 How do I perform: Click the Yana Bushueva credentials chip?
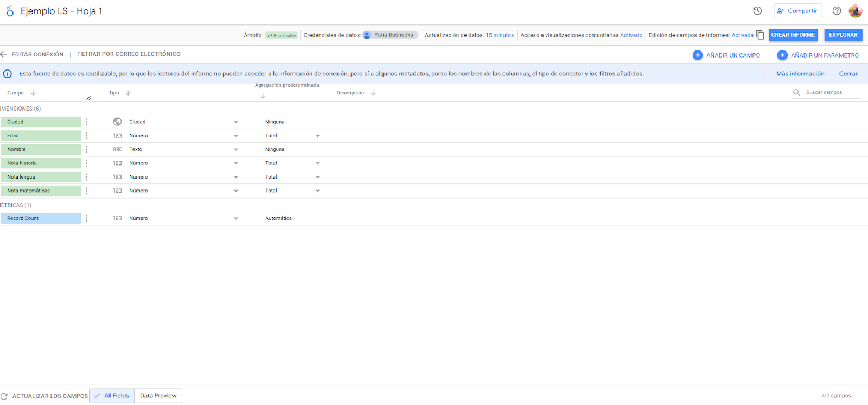pyautogui.click(x=390, y=35)
